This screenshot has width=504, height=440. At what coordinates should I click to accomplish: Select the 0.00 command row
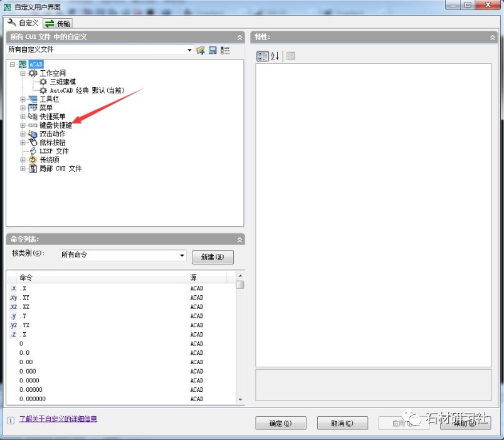click(122, 362)
